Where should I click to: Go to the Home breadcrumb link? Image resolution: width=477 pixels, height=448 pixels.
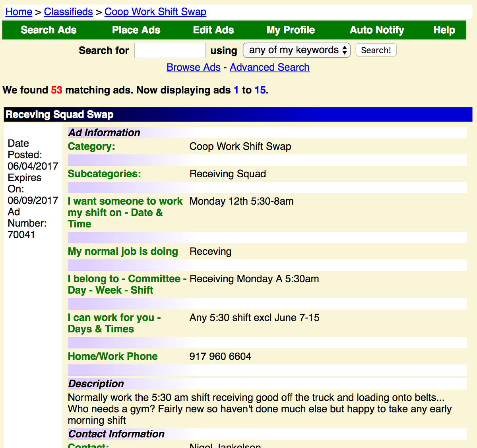coord(19,12)
